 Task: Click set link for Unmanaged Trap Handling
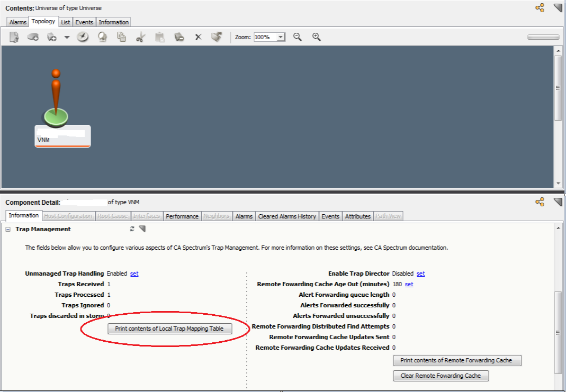(134, 274)
